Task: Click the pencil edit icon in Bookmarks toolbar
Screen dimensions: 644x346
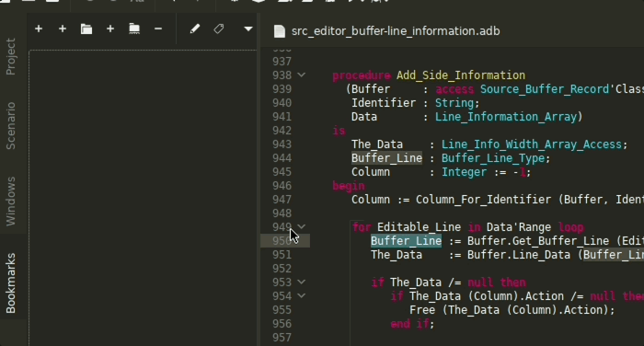Action: (x=195, y=29)
